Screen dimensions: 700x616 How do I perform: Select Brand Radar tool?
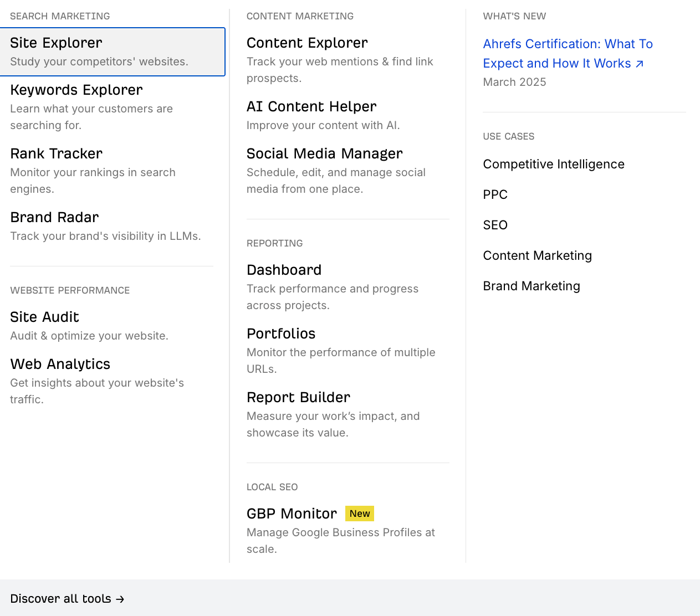click(x=54, y=217)
